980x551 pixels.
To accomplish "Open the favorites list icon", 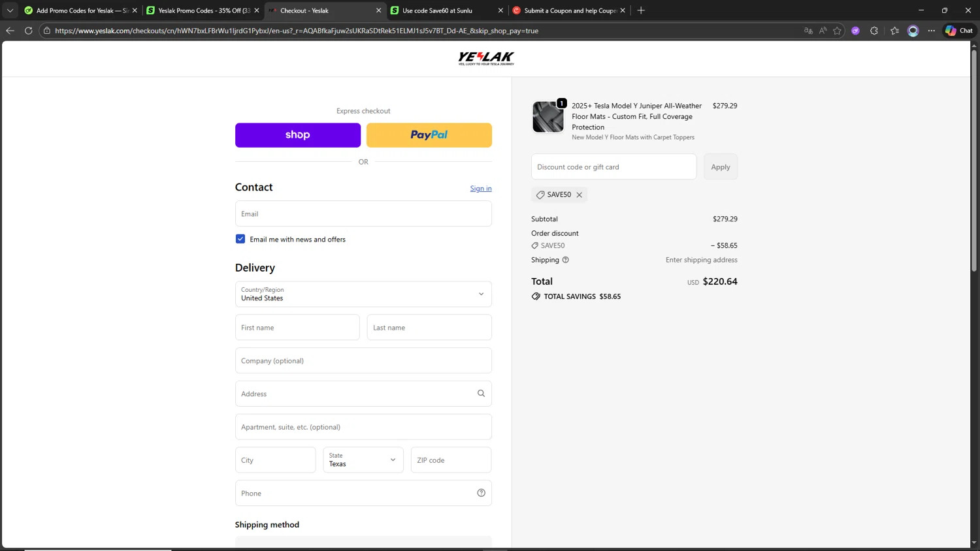I will (x=894, y=31).
